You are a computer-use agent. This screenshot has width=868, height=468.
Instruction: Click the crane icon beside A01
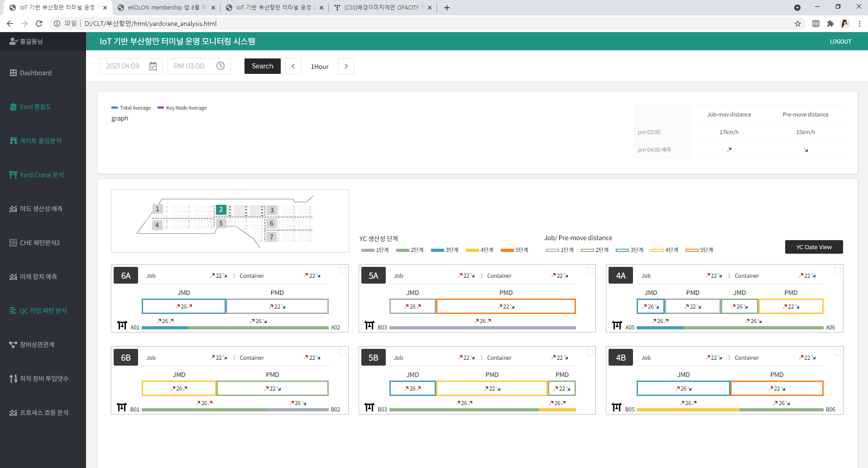(x=122, y=325)
